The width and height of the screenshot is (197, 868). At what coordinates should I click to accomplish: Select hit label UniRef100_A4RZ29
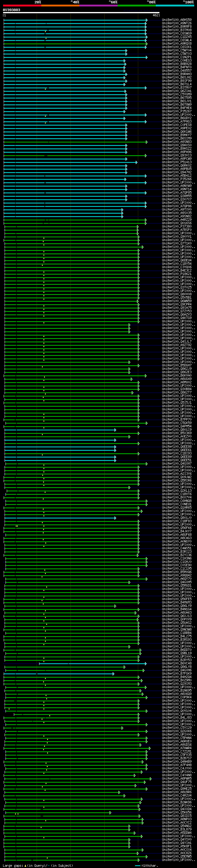click(x=177, y=220)
